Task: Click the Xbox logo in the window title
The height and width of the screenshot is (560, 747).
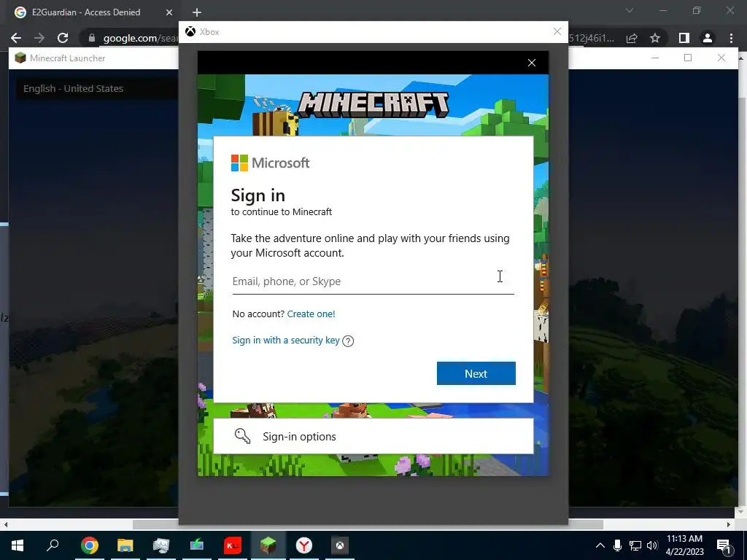Action: pyautogui.click(x=190, y=31)
